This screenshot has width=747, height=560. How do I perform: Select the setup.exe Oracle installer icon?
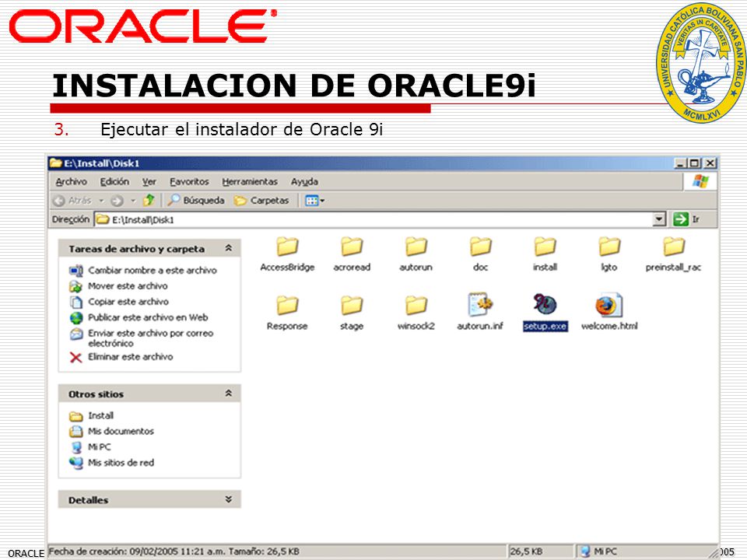click(x=545, y=305)
